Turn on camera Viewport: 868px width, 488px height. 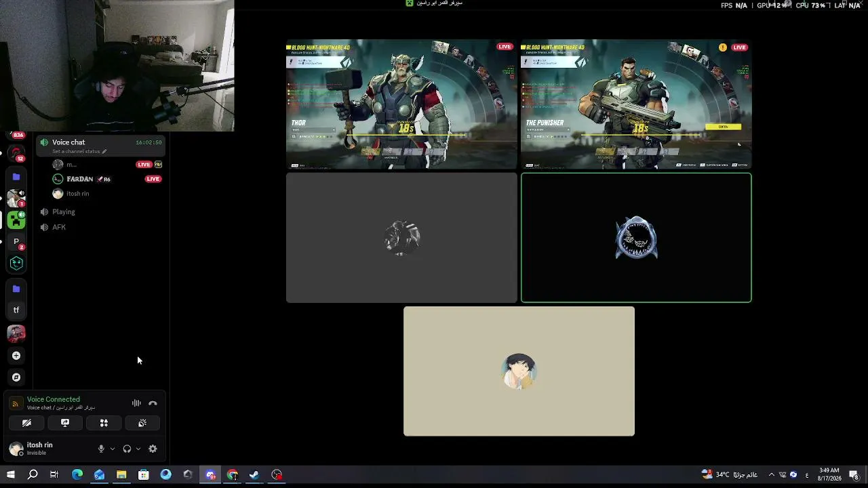pos(26,423)
